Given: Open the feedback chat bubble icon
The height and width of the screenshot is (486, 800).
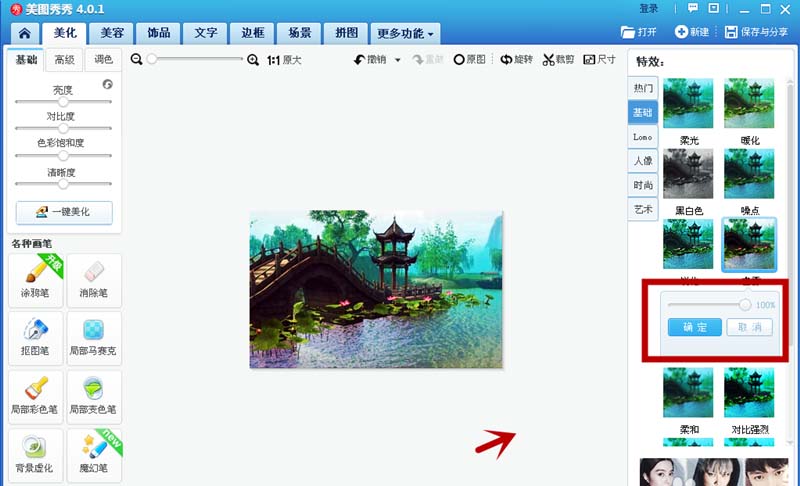Looking at the screenshot, I should tap(692, 8).
